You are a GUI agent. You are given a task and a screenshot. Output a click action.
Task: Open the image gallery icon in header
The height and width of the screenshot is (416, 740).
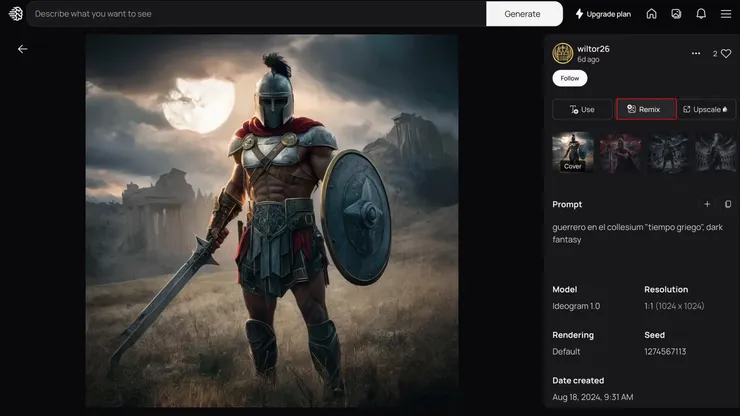[676, 14]
